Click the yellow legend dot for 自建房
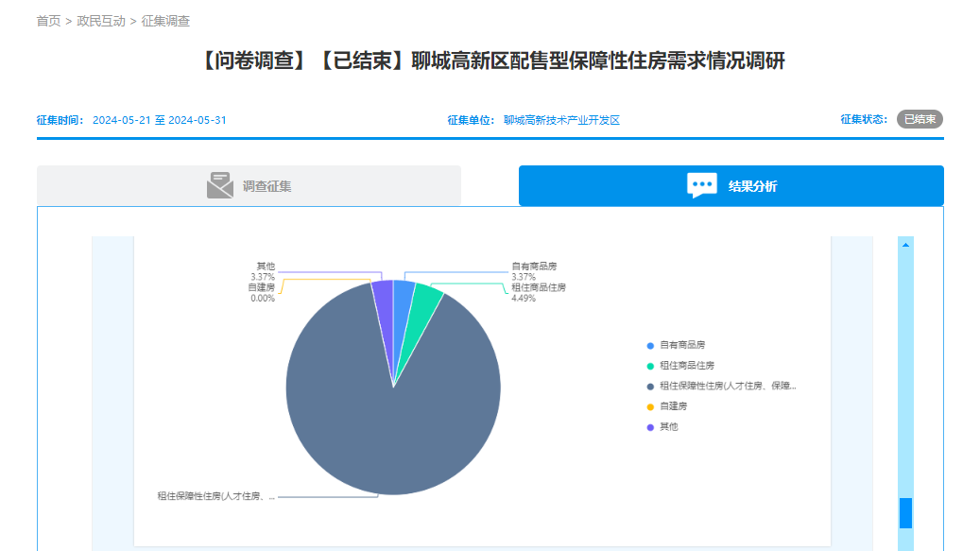The width and height of the screenshot is (980, 551). [x=650, y=406]
